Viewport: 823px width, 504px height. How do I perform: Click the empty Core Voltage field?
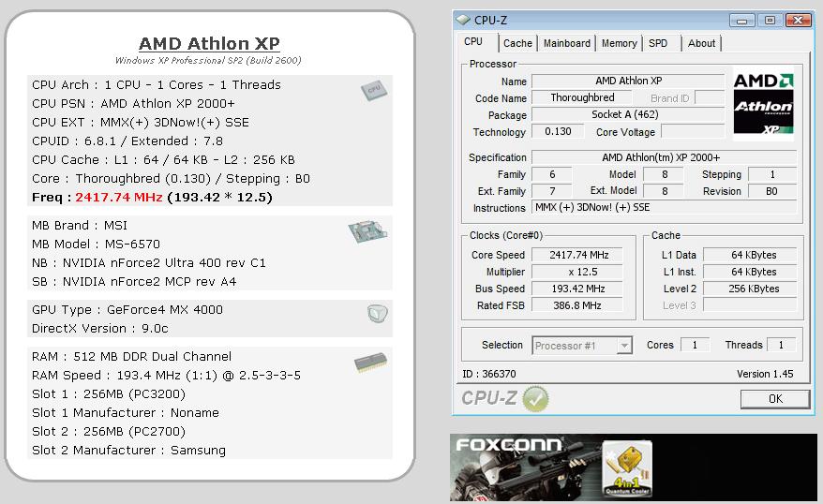tap(693, 132)
